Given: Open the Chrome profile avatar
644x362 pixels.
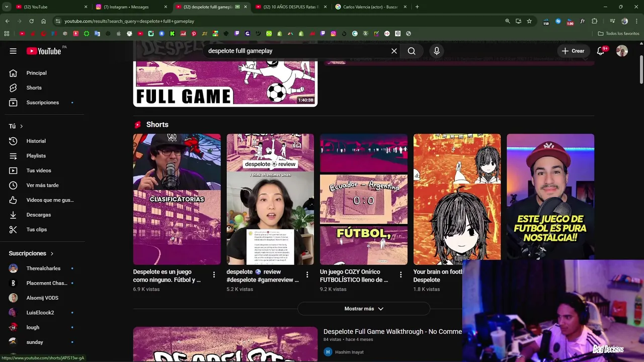Looking at the screenshot, I should (x=624, y=21).
